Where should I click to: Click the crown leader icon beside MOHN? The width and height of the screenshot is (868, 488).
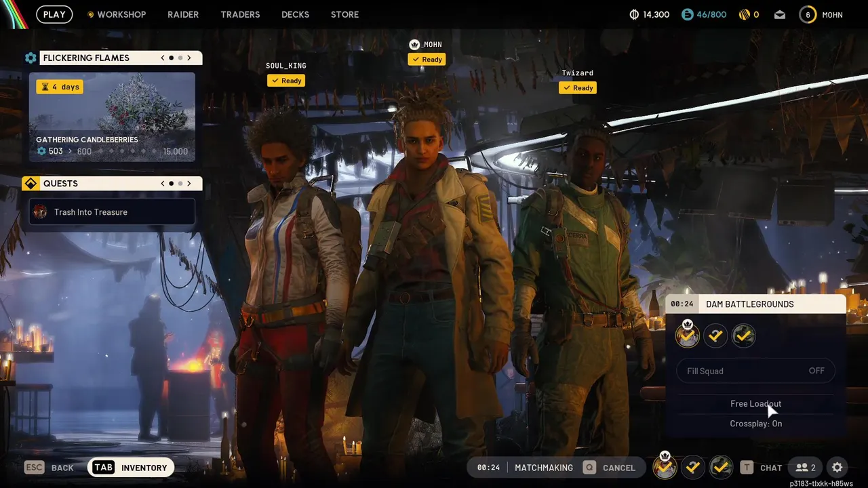[414, 45]
